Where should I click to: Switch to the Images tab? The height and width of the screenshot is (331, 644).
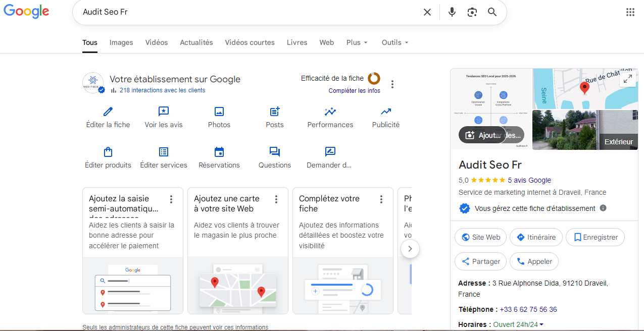click(x=121, y=42)
